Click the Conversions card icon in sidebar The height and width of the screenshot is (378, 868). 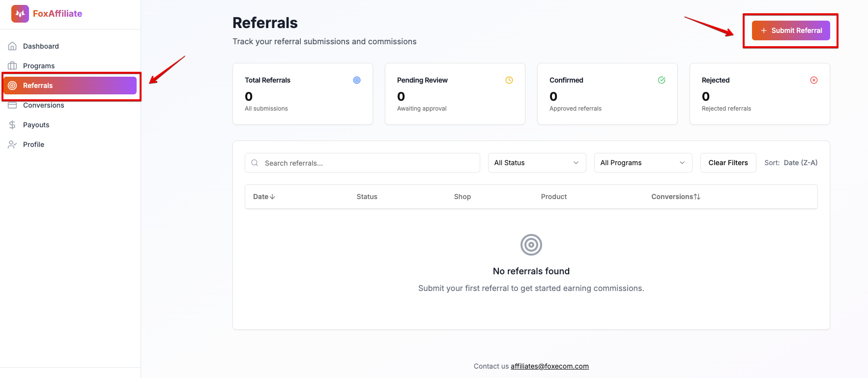click(x=13, y=105)
